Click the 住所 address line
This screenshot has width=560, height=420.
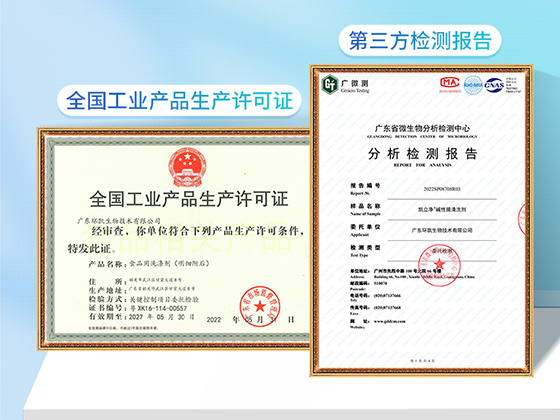135,280
